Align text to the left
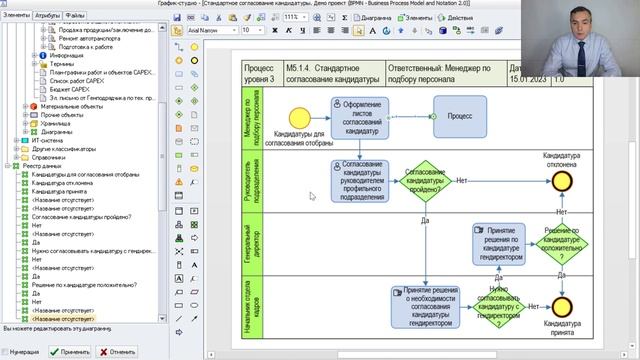640x360 pixels. point(317,31)
